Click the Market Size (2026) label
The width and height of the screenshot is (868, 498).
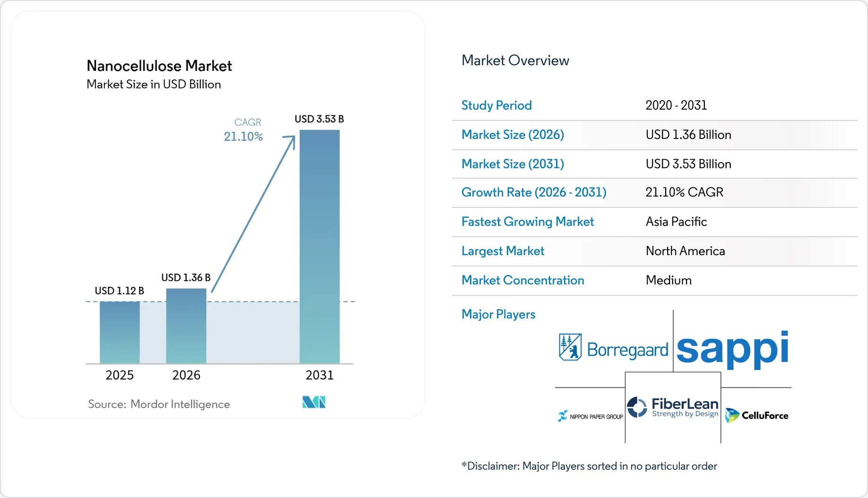(x=512, y=135)
